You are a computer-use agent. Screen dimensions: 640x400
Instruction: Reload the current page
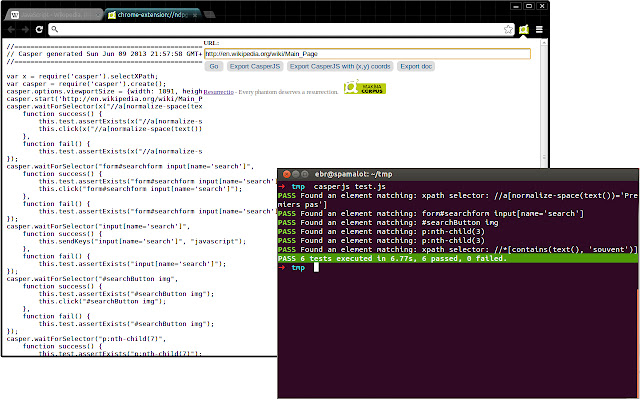click(41, 30)
